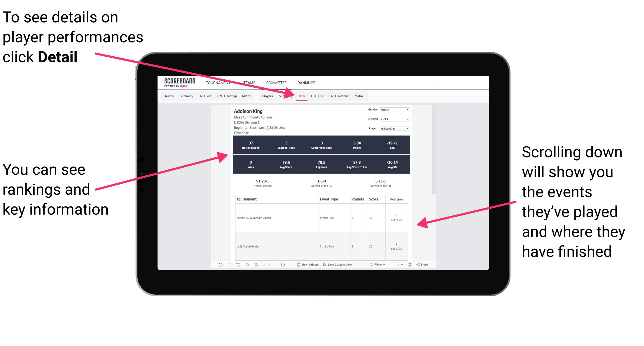This screenshot has width=644, height=346.
Task: Click the clock/timer icon in toolbar
Action: click(x=282, y=265)
